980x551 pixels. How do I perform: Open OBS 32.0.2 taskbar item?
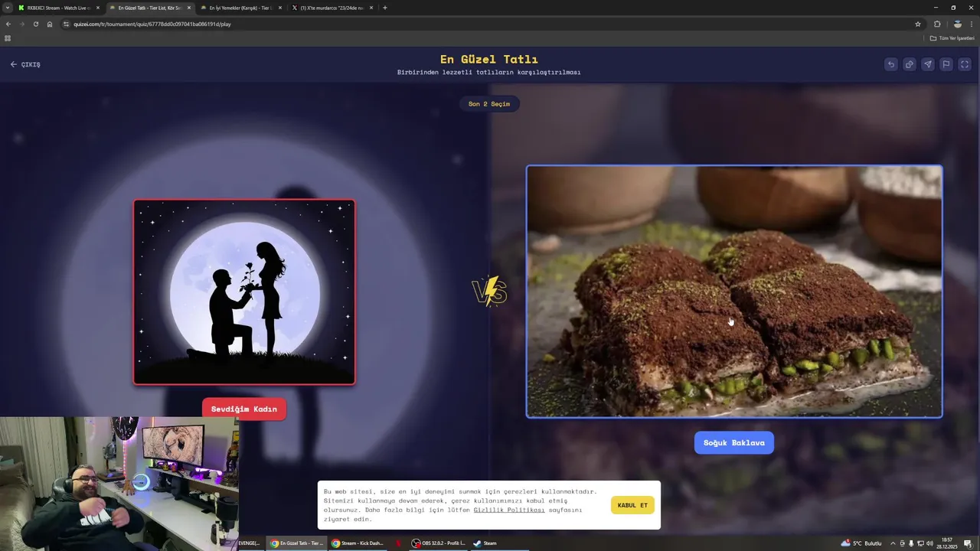coord(439,543)
